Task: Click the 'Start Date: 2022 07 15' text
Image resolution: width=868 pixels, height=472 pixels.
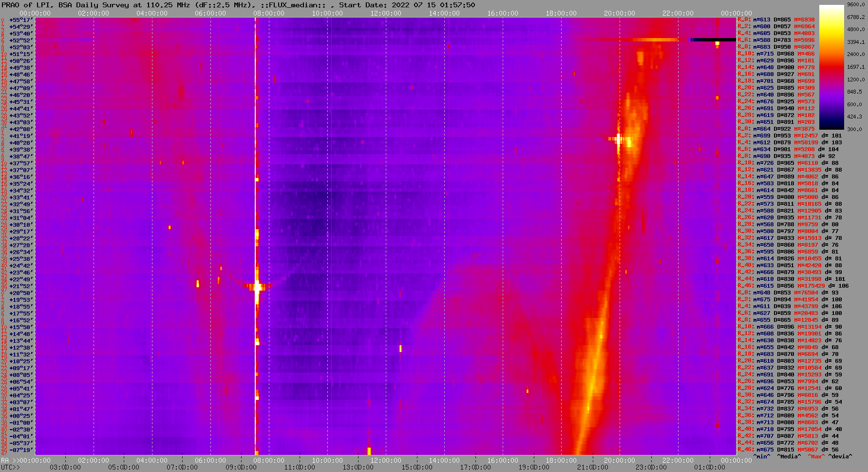Action: [x=388, y=5]
